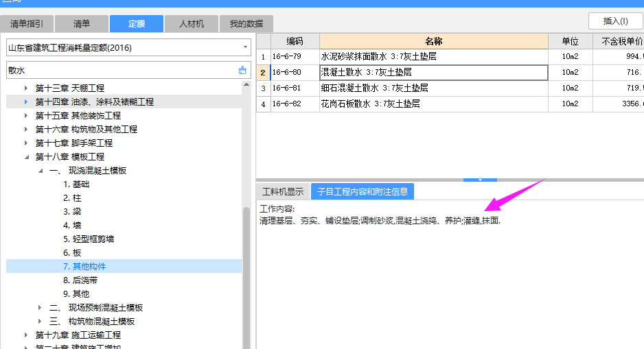
Task: Select tree item 2. 柱
Action: pyautogui.click(x=72, y=197)
